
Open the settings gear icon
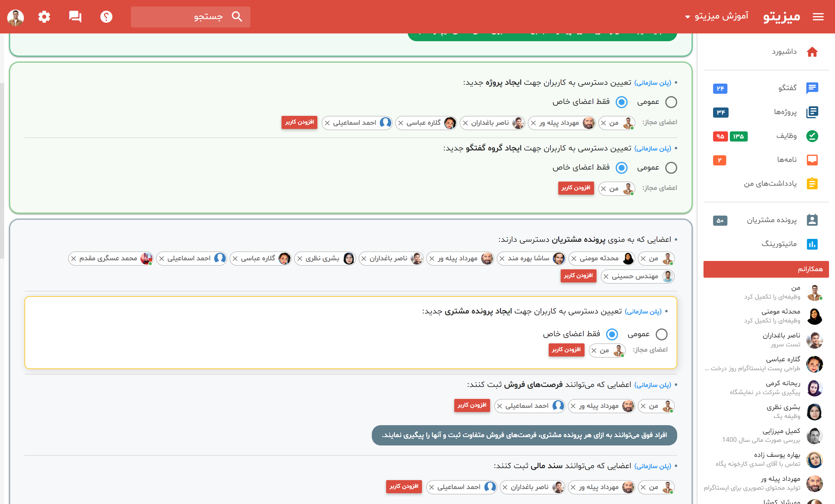(x=44, y=17)
